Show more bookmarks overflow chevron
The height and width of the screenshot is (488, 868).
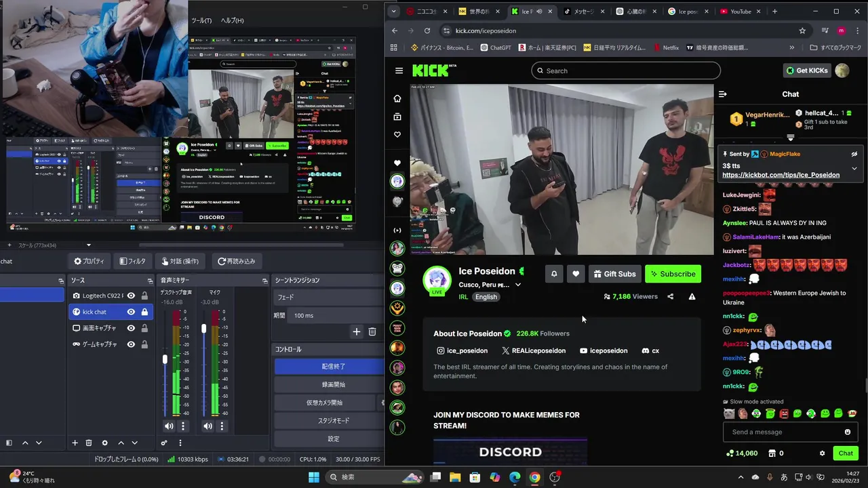pos(791,47)
